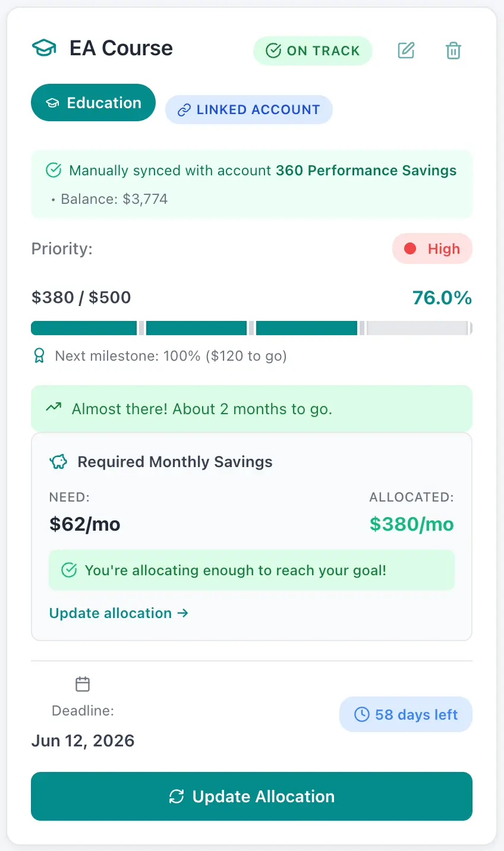Select the Education category tag
Viewport: 504px width, 851px height.
(93, 102)
